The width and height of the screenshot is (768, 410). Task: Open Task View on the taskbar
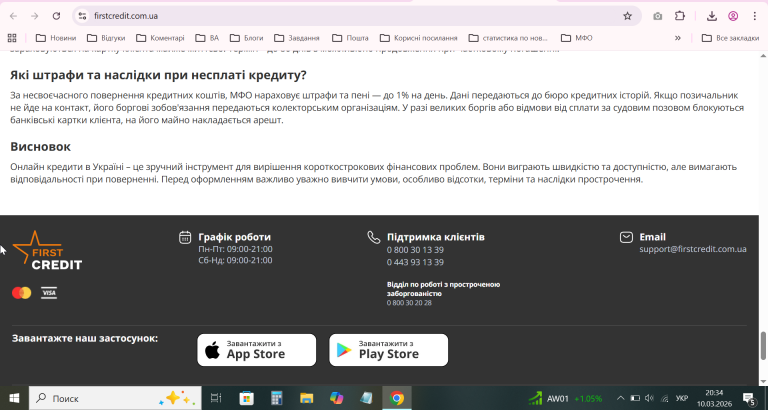coord(216,398)
